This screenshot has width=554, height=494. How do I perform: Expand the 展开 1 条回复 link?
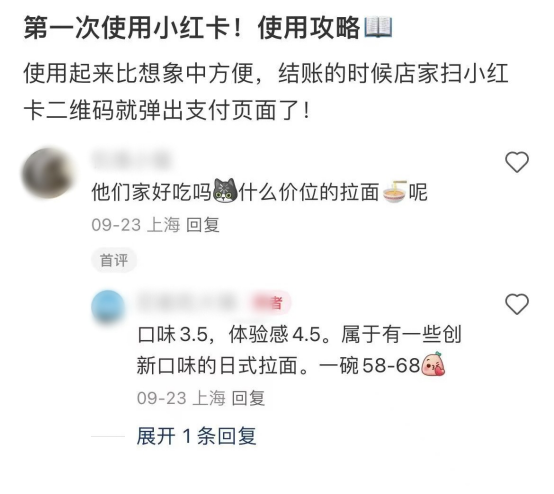(196, 436)
